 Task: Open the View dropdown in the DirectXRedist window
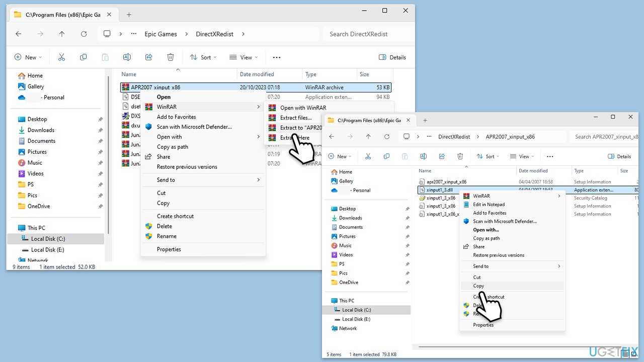tap(244, 57)
